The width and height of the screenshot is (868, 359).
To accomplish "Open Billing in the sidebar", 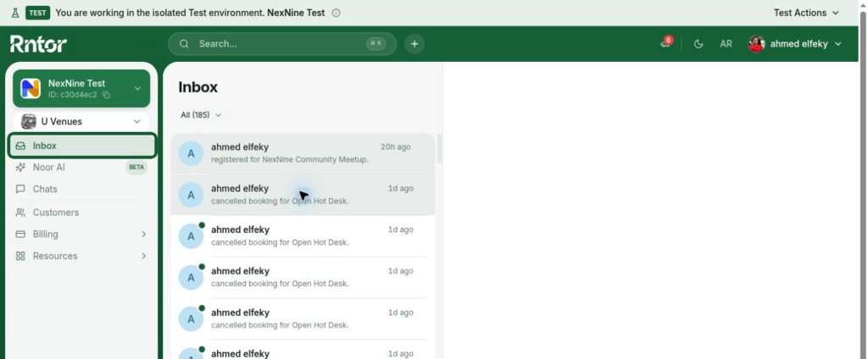I will (82, 234).
